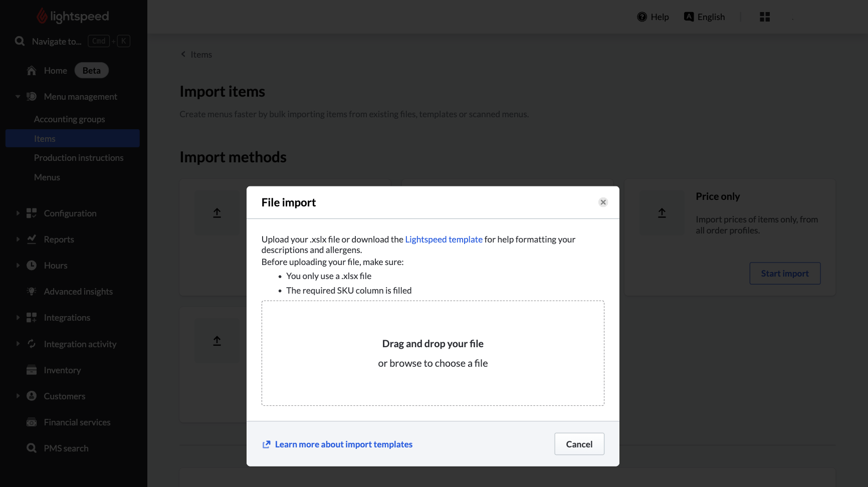Click the Hours clock icon
This screenshot has width=868, height=487.
32,266
